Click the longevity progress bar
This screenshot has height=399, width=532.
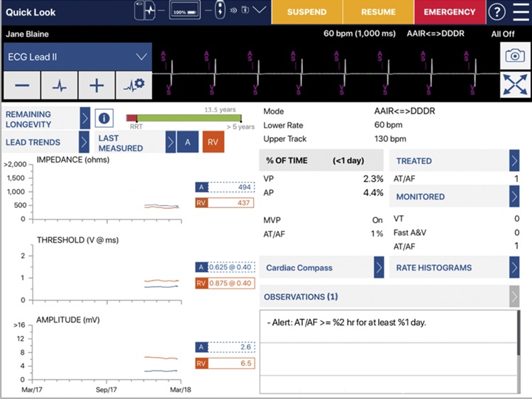(184, 118)
